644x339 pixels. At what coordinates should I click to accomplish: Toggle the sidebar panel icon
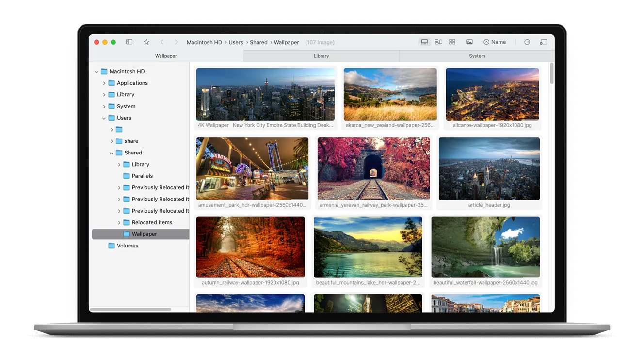pos(129,42)
